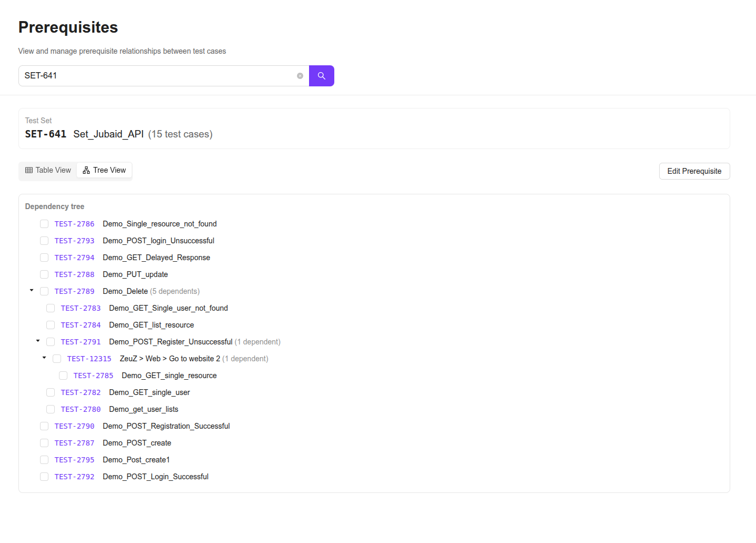
Task: Select checkbox for TEST-2785 Demo_GET_single_resource
Action: tap(63, 376)
